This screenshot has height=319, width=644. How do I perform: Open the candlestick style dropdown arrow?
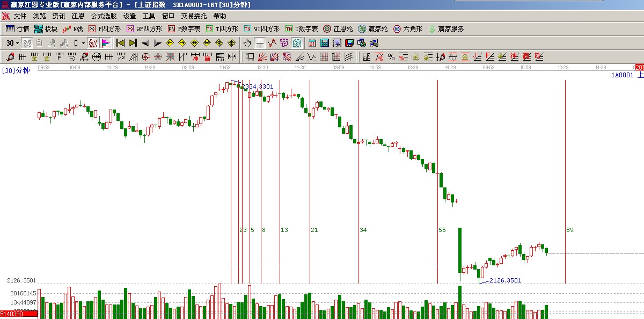point(83,43)
